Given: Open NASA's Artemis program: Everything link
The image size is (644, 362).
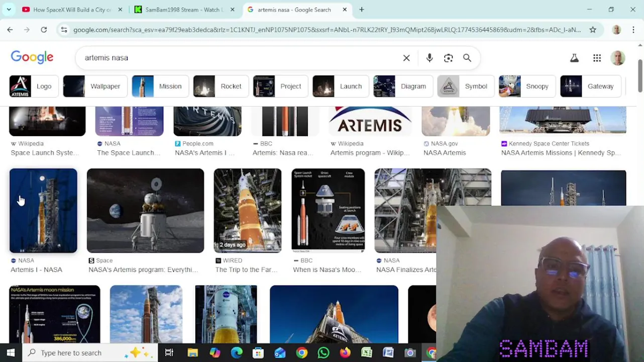Looking at the screenshot, I should pos(143,269).
